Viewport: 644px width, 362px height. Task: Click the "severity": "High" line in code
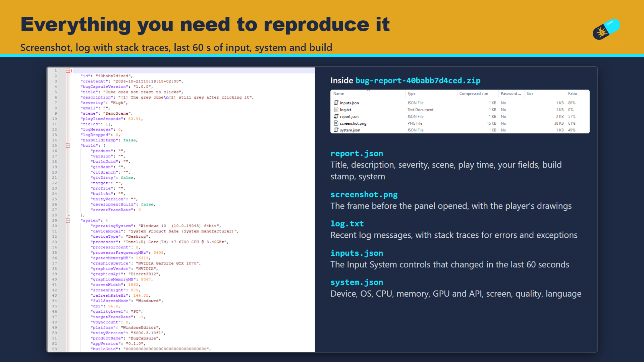tap(104, 103)
